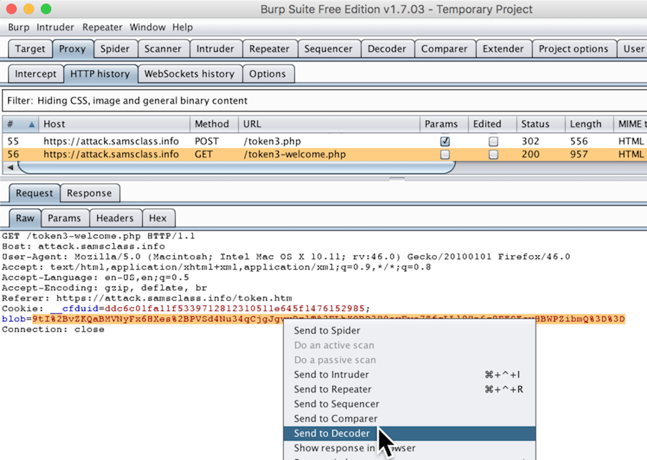Viewport: 647px width, 460px height.
Task: Switch to the Extender tab
Action: (x=503, y=49)
